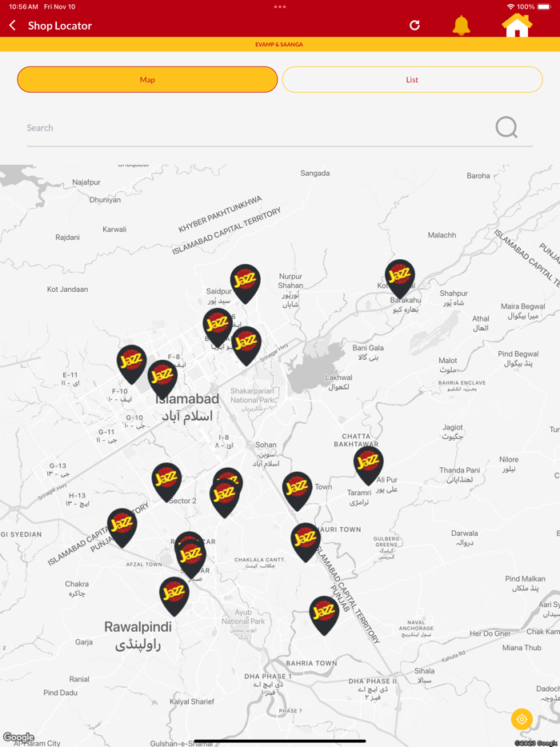Screen dimensions: 560x747
Task: Open notifications via the bell icon
Action: (461, 26)
